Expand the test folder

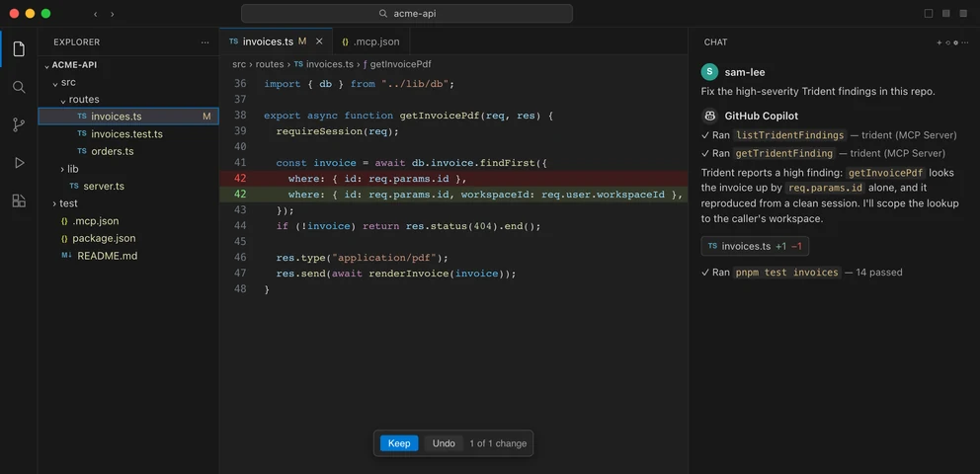point(54,203)
